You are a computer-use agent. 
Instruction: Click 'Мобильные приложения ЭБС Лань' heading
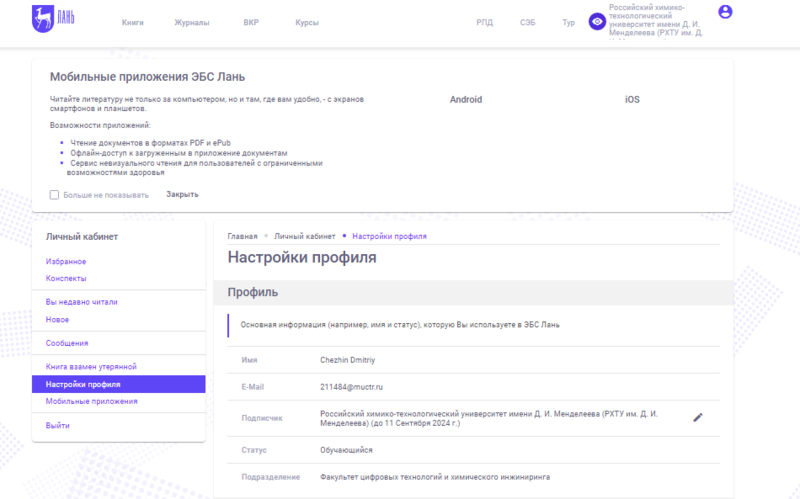(147, 77)
